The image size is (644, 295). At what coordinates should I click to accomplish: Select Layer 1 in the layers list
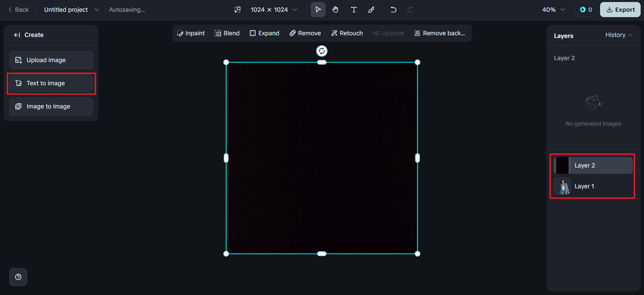click(x=593, y=186)
